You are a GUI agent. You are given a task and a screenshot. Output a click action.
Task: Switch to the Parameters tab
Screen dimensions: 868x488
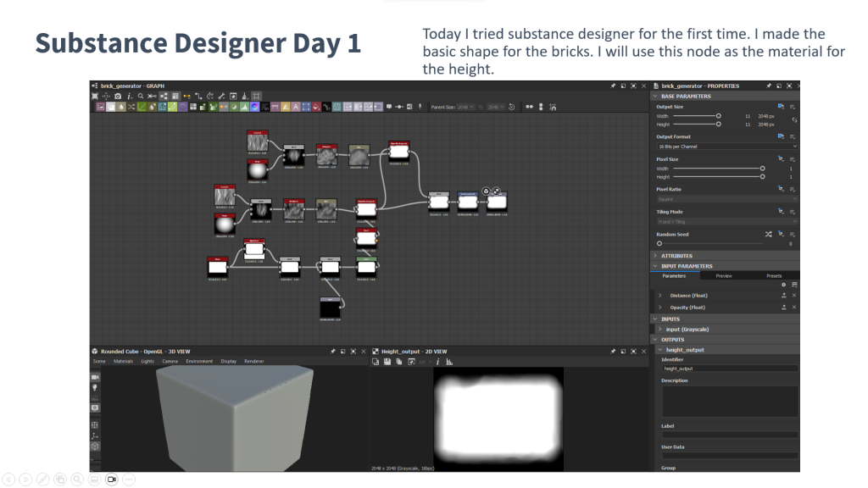coord(674,275)
